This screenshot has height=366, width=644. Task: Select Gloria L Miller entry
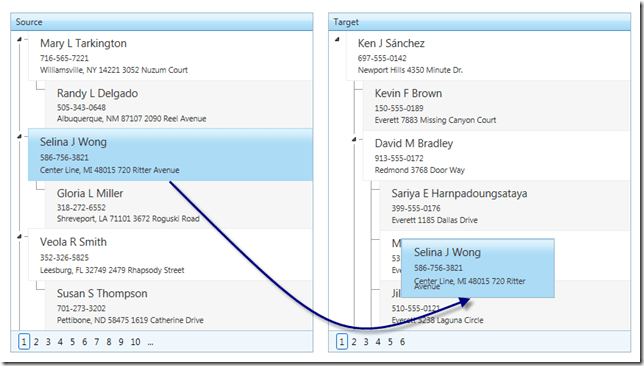tap(179, 205)
